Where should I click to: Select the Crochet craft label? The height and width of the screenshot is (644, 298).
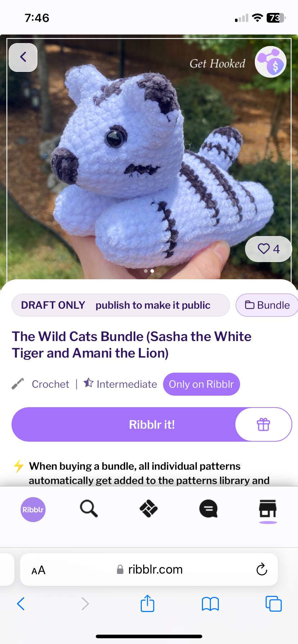(50, 384)
